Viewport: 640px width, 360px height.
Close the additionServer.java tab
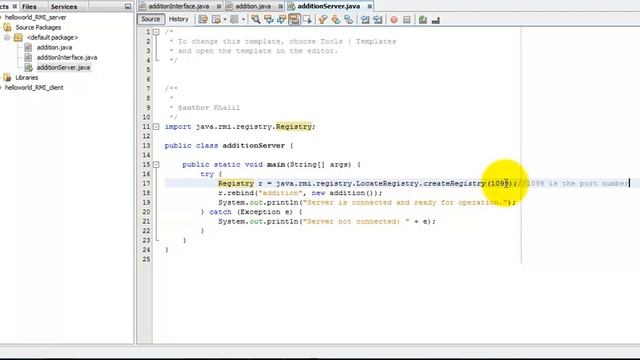[369, 7]
